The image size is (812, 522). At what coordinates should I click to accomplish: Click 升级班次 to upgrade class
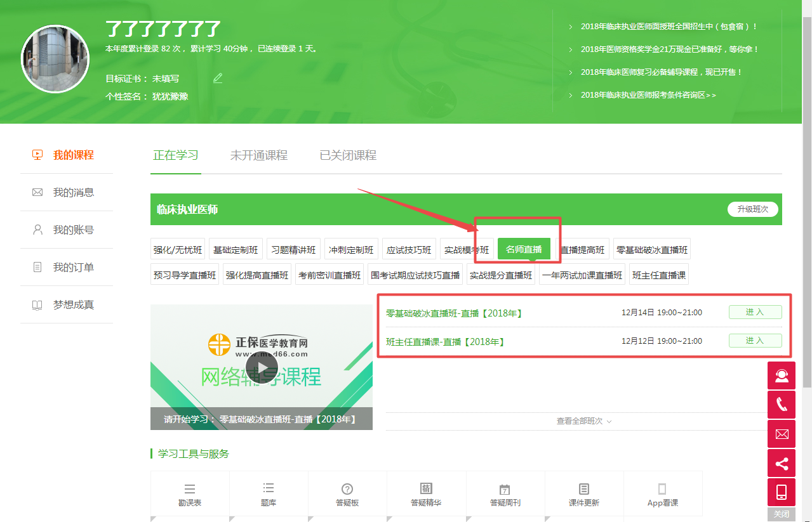[x=752, y=209]
